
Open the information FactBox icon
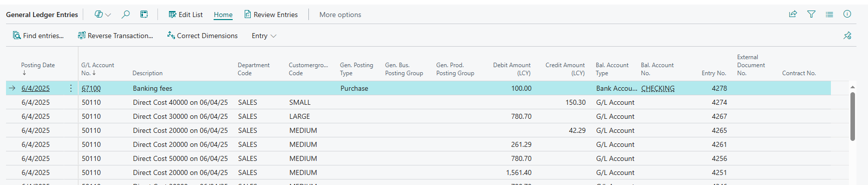847,14
